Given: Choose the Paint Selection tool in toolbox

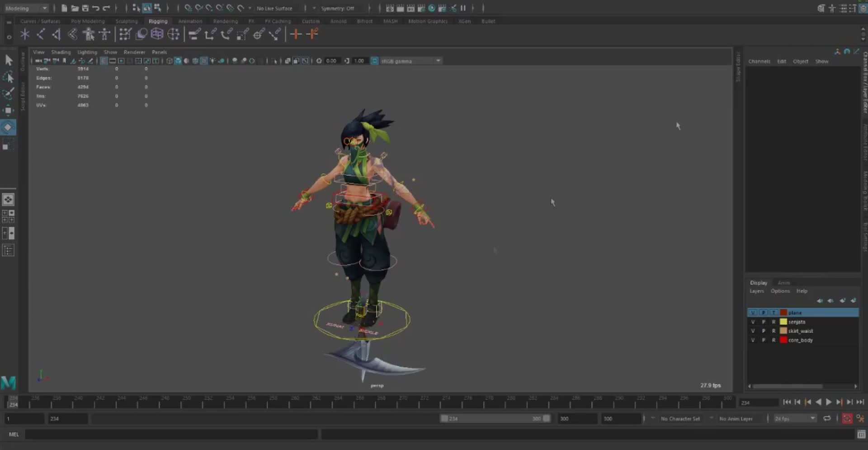Looking at the screenshot, I should (8, 94).
